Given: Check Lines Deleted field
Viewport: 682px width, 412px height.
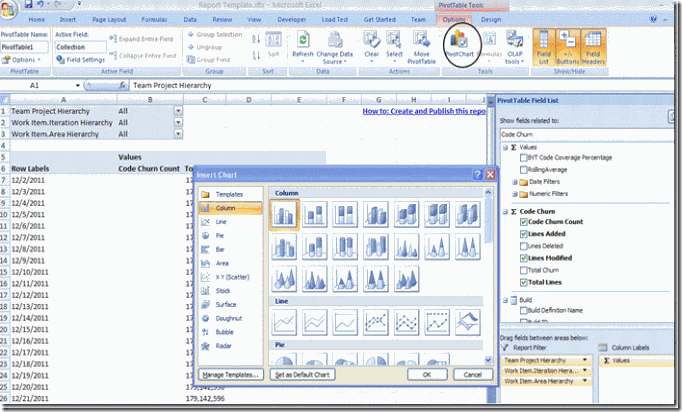Looking at the screenshot, I should [524, 246].
